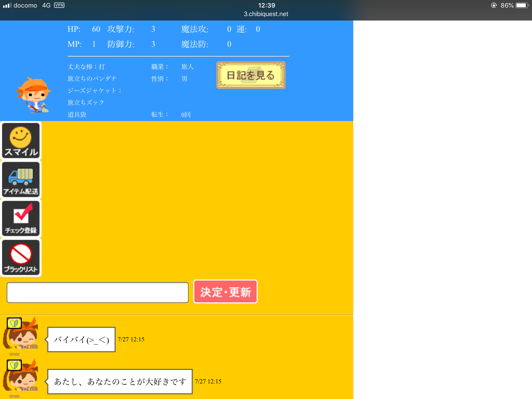Click the leaf badge on the first message avatar

pyautogui.click(x=14, y=323)
